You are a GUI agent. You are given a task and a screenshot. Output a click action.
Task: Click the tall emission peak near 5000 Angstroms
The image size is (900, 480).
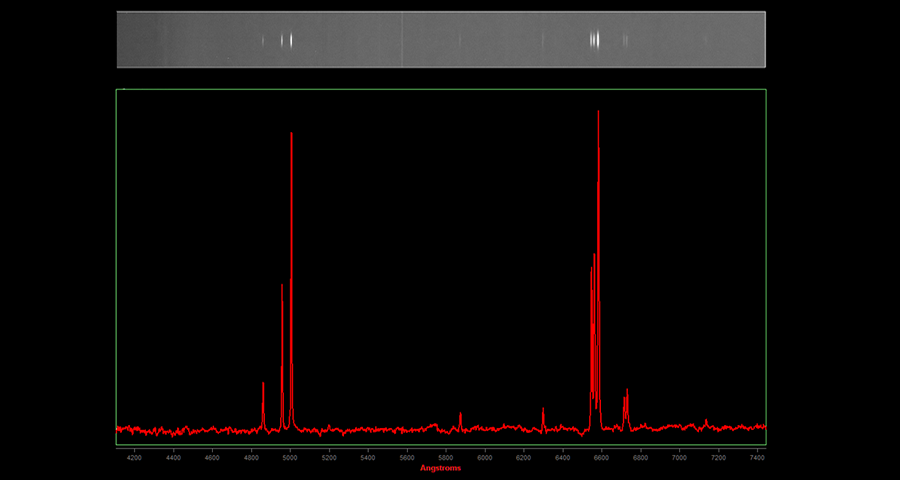pos(291,135)
